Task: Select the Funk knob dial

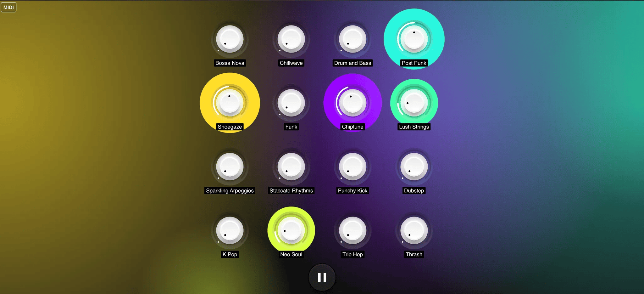Action: point(291,103)
